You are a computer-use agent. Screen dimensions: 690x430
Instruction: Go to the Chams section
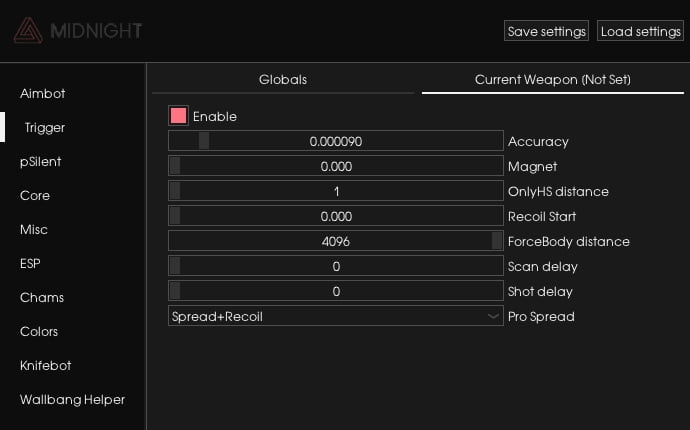click(x=42, y=297)
